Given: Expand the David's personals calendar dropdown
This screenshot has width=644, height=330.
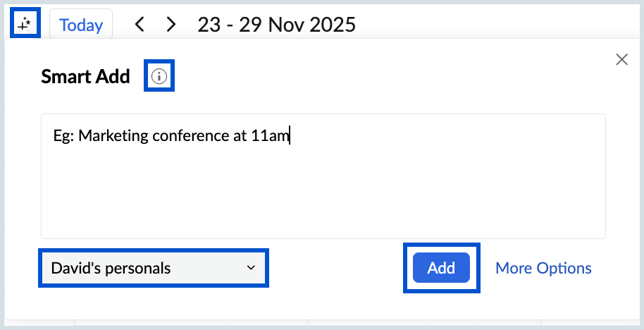Looking at the screenshot, I should click(x=153, y=268).
